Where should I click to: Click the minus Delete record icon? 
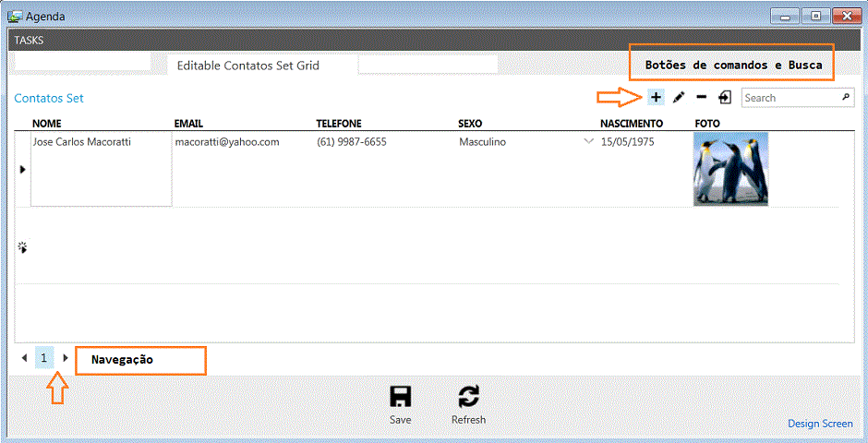pyautogui.click(x=702, y=97)
